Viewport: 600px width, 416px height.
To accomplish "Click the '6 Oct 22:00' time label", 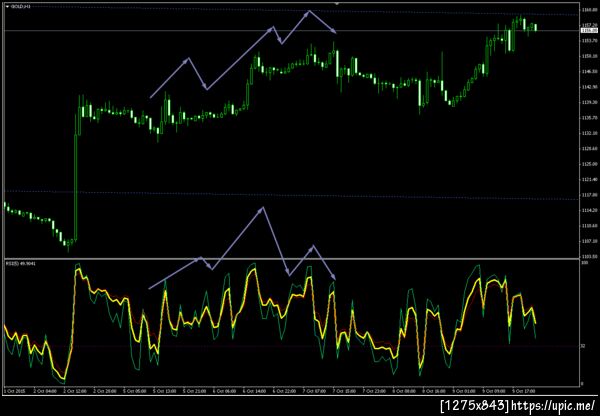I will tap(284, 392).
